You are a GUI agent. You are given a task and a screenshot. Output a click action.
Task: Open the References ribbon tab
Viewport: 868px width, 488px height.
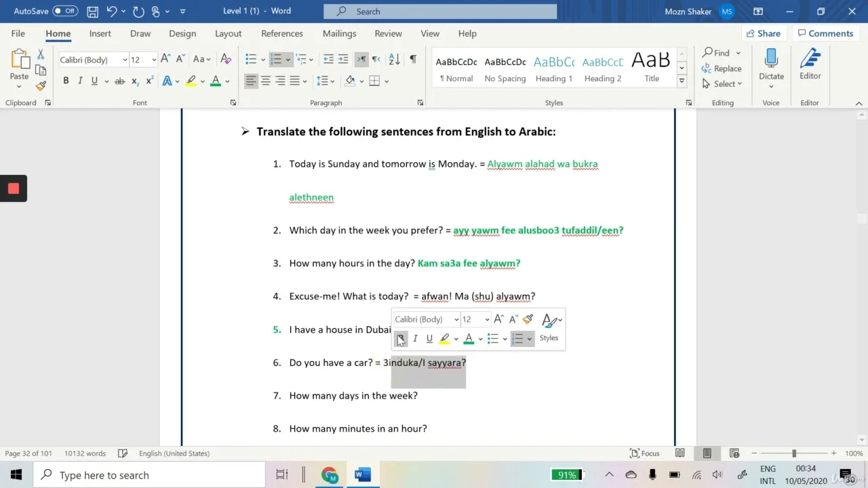click(281, 33)
